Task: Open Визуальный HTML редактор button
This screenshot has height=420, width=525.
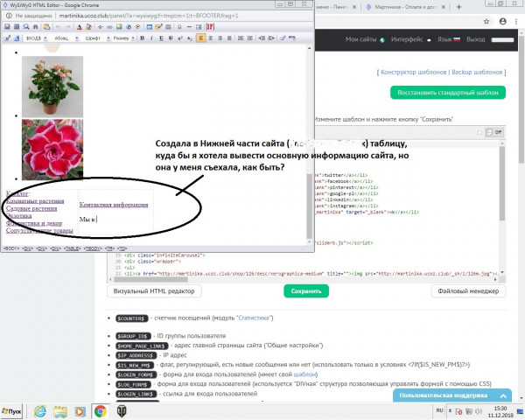Action: 154,291
